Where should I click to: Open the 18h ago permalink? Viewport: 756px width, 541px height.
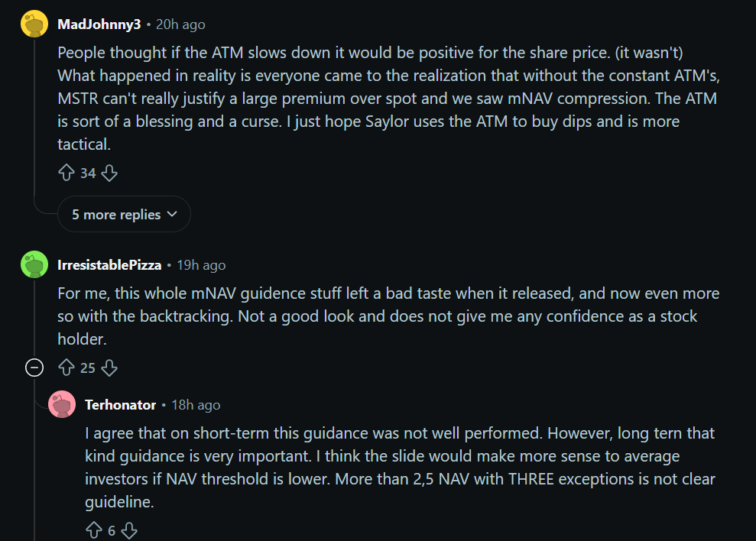click(196, 405)
